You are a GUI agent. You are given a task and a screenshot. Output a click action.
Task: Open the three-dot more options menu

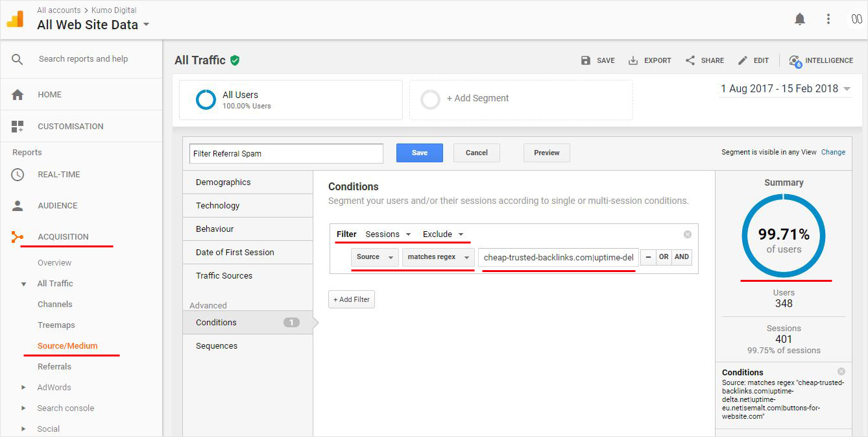click(x=828, y=19)
